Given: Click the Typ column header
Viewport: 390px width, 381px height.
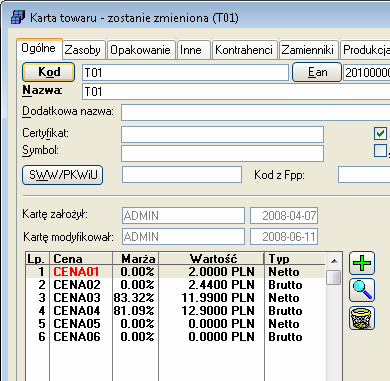Looking at the screenshot, I should 295,259.
